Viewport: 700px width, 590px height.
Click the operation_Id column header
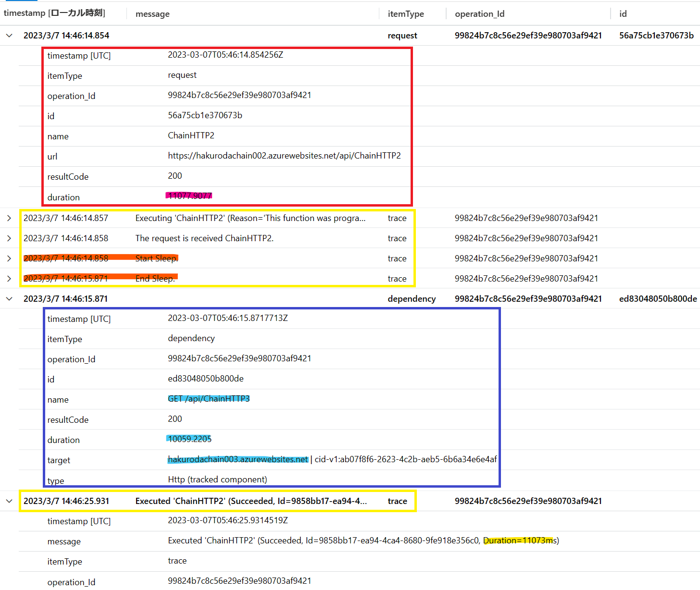[x=479, y=14]
